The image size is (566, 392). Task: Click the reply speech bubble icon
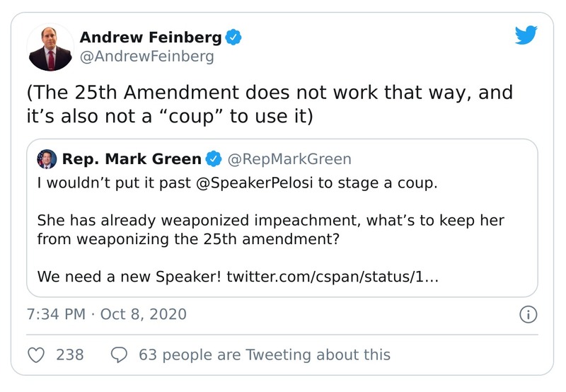(120, 354)
